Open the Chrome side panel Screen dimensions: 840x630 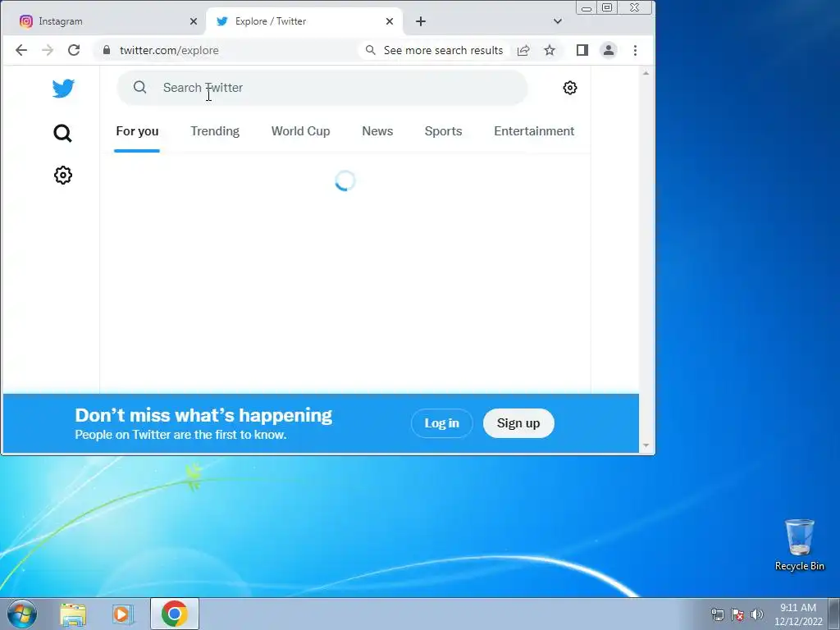click(x=582, y=50)
